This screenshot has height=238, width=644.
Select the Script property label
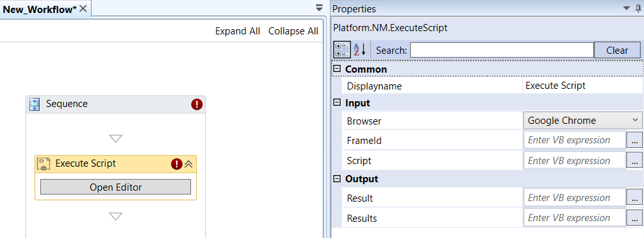[359, 161]
